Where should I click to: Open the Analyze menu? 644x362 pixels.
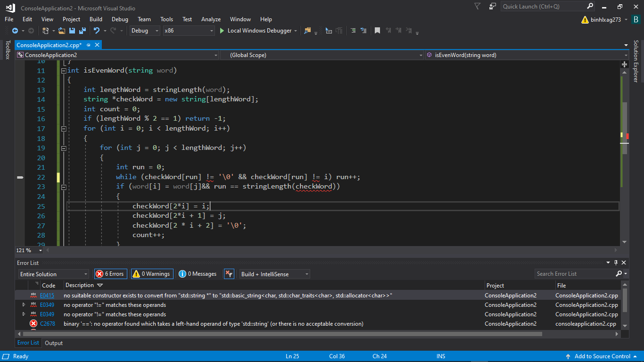pyautogui.click(x=211, y=19)
